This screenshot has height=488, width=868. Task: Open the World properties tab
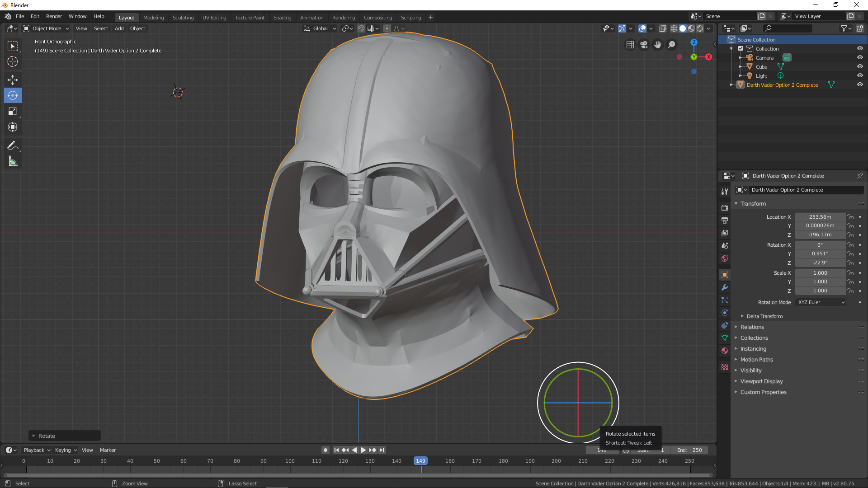725,258
